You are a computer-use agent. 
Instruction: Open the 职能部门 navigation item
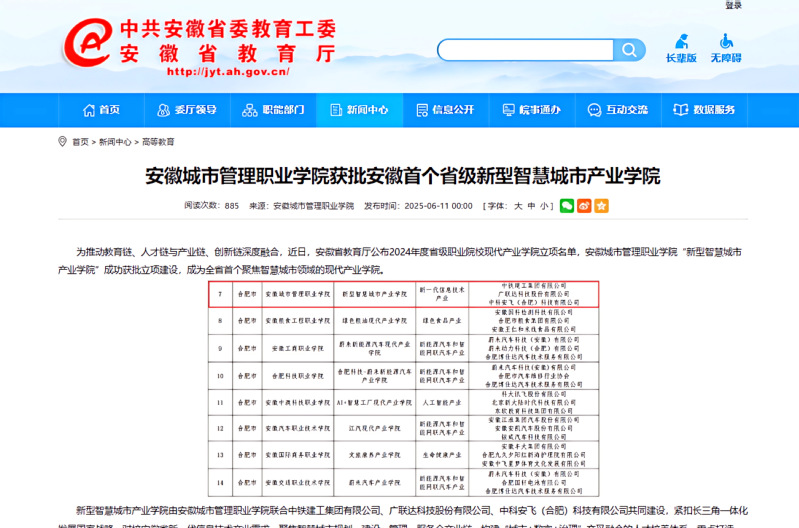(273, 110)
